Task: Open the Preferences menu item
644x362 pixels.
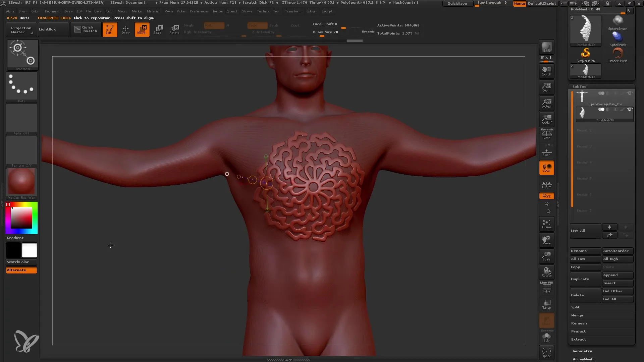Action: tap(199, 11)
